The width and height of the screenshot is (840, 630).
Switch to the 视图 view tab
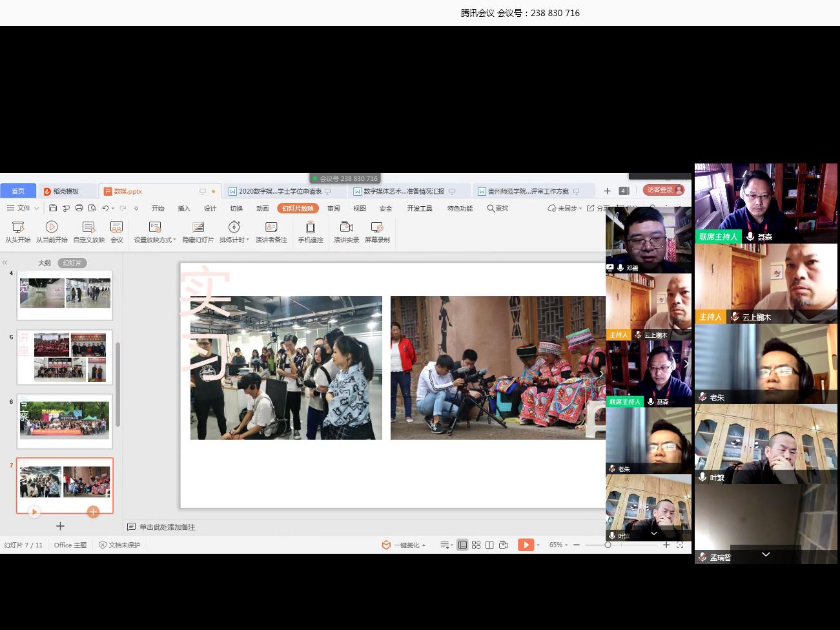pyautogui.click(x=360, y=208)
